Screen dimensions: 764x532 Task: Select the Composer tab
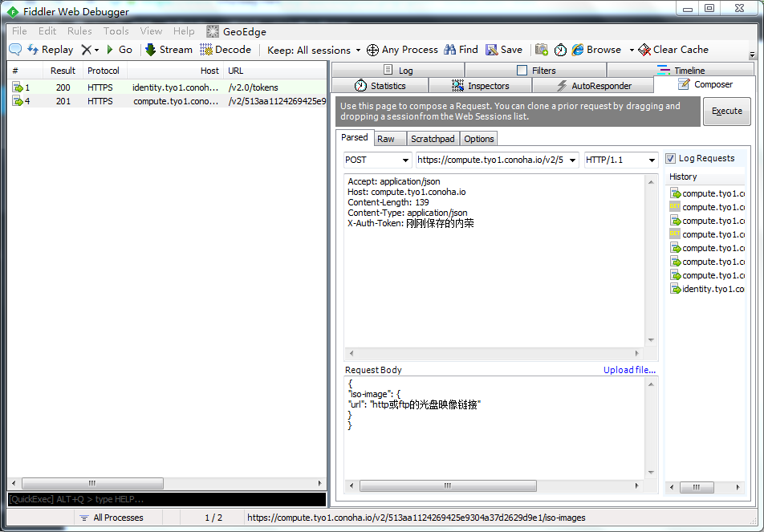tap(705, 85)
